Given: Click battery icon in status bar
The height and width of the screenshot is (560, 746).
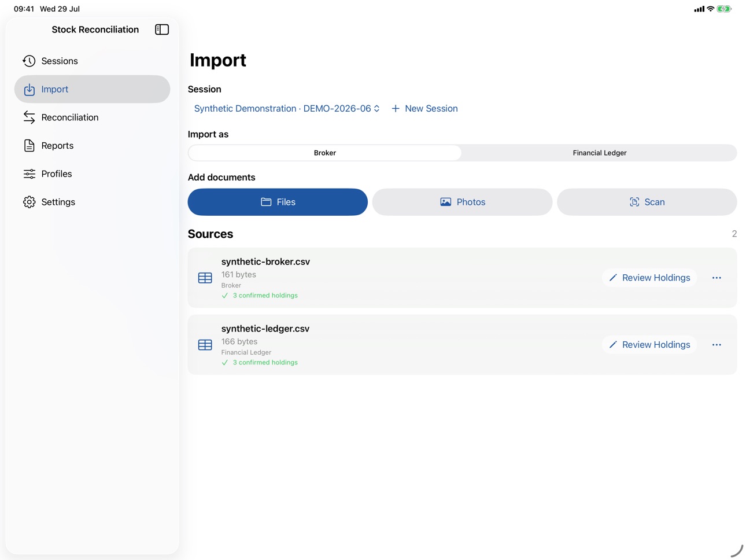Looking at the screenshot, I should click(724, 9).
